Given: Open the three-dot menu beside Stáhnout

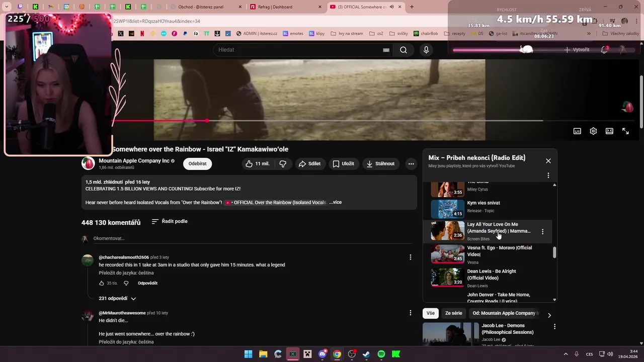Looking at the screenshot, I should pyautogui.click(x=411, y=163).
